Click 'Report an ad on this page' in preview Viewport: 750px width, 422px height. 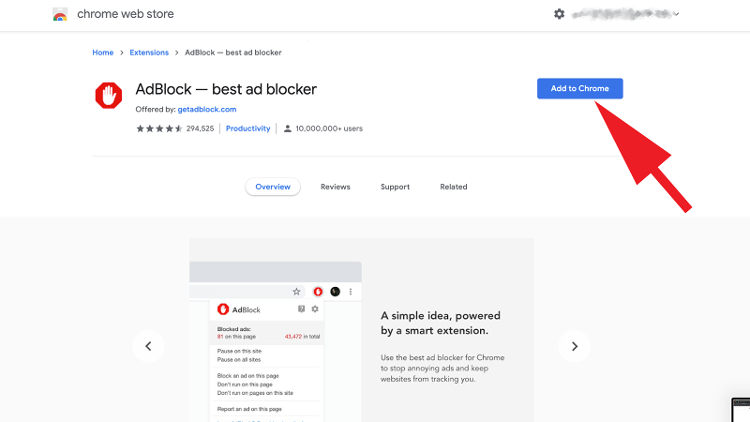[249, 409]
